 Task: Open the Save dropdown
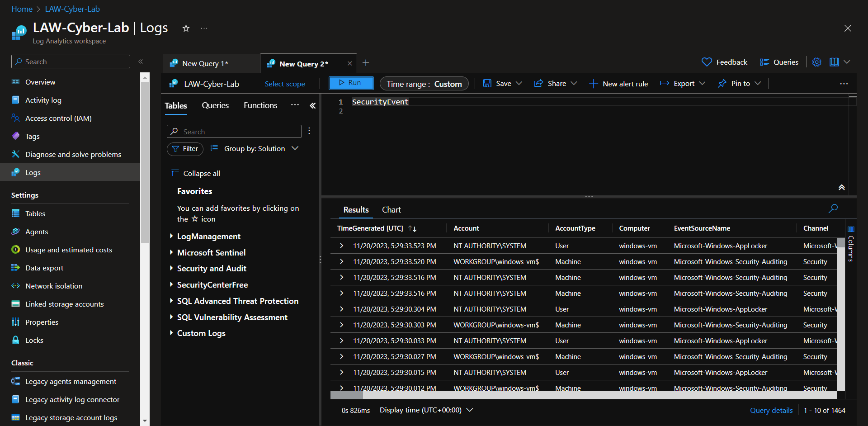click(x=503, y=83)
